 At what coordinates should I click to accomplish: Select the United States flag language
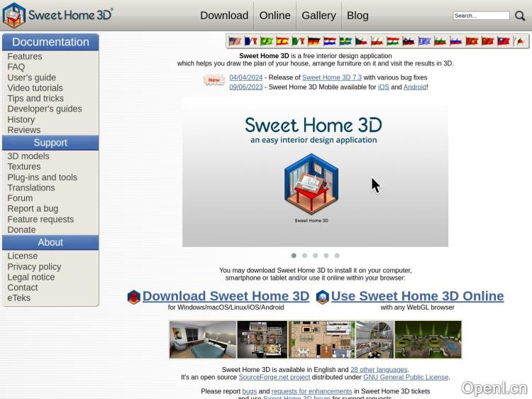pyautogui.click(x=235, y=41)
